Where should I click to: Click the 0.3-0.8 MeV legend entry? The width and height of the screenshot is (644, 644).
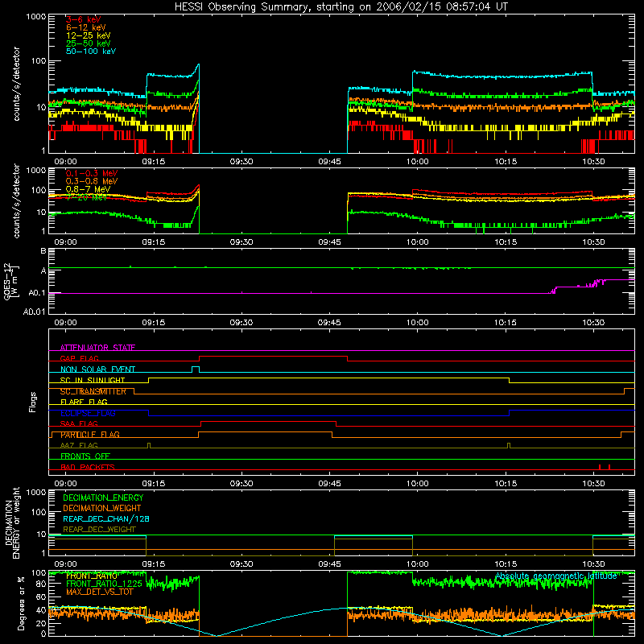(x=92, y=181)
